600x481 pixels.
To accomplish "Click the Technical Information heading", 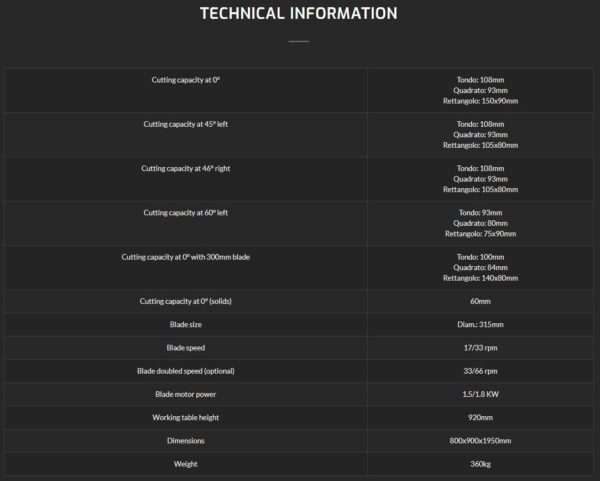I will point(299,13).
